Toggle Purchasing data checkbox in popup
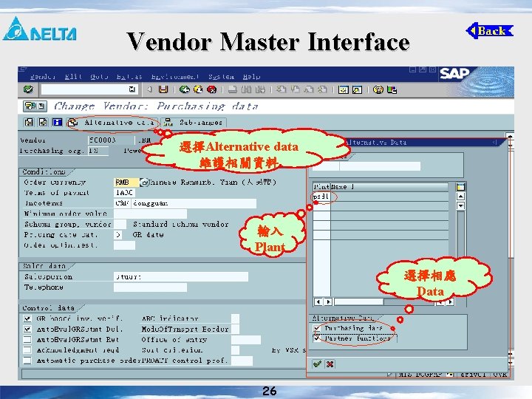 tap(317, 328)
